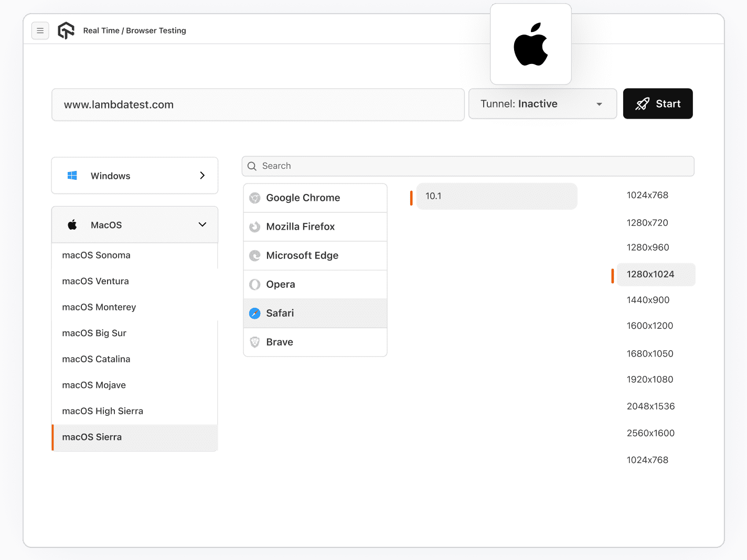Image resolution: width=747 pixels, height=560 pixels.
Task: Click the Start button with rocket icon
Action: click(x=658, y=104)
